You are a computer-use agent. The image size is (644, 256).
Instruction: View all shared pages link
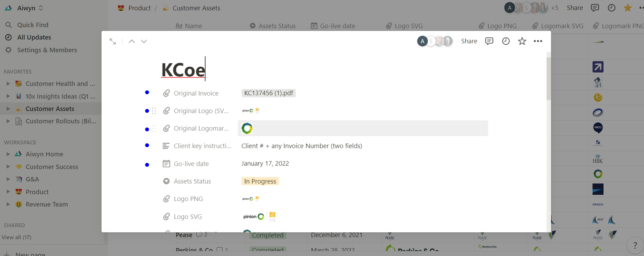pyautogui.click(x=16, y=237)
